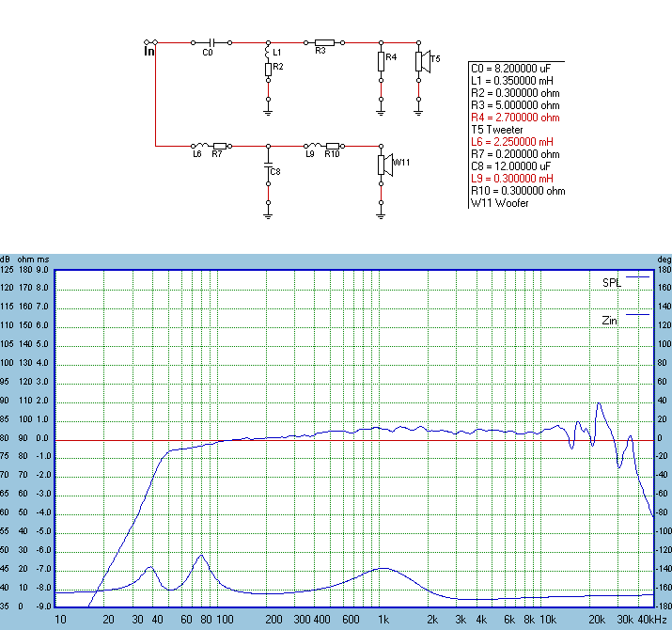Click the Zin legend line sample

point(638,315)
